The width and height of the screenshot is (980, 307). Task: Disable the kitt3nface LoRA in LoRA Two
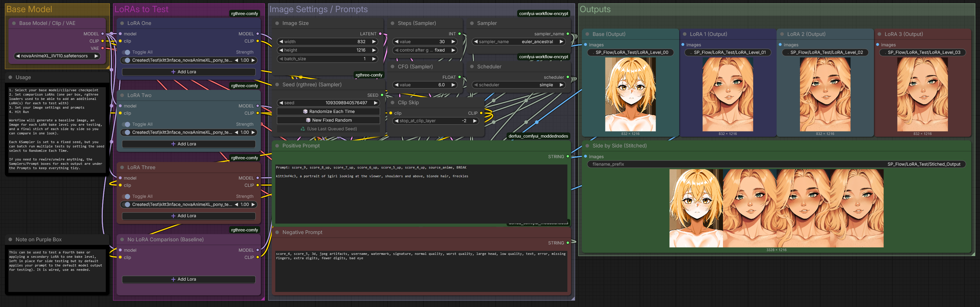click(x=126, y=132)
